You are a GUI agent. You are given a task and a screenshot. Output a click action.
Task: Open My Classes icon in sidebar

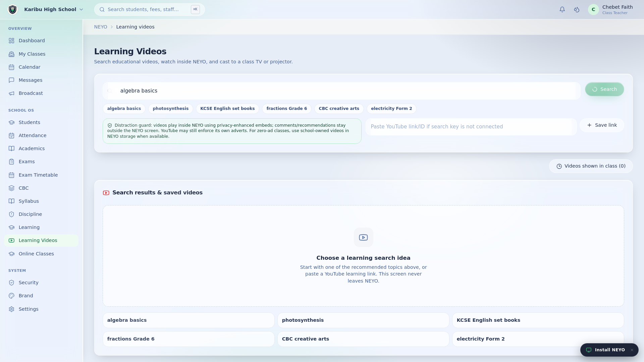click(x=11, y=54)
